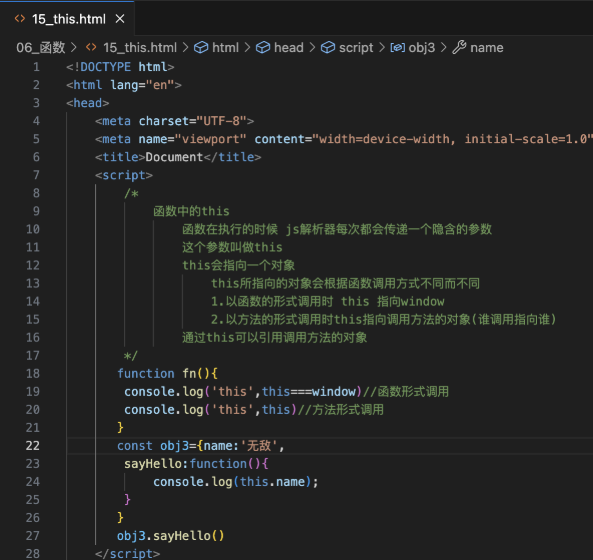Image resolution: width=593 pixels, height=560 pixels.
Task: Click comment line starting 1.以函数的形式调用时
Action: pos(328,301)
